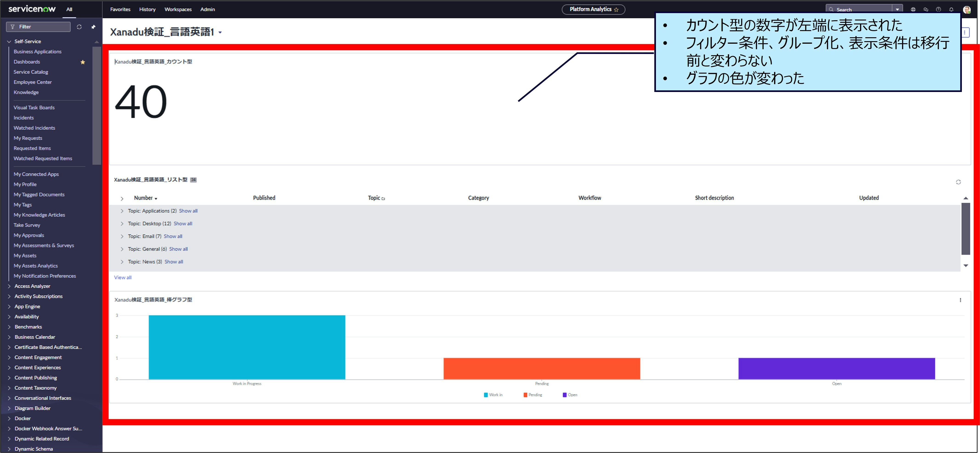Toggle the Work in legend series
The width and height of the screenshot is (980, 453).
tap(493, 395)
